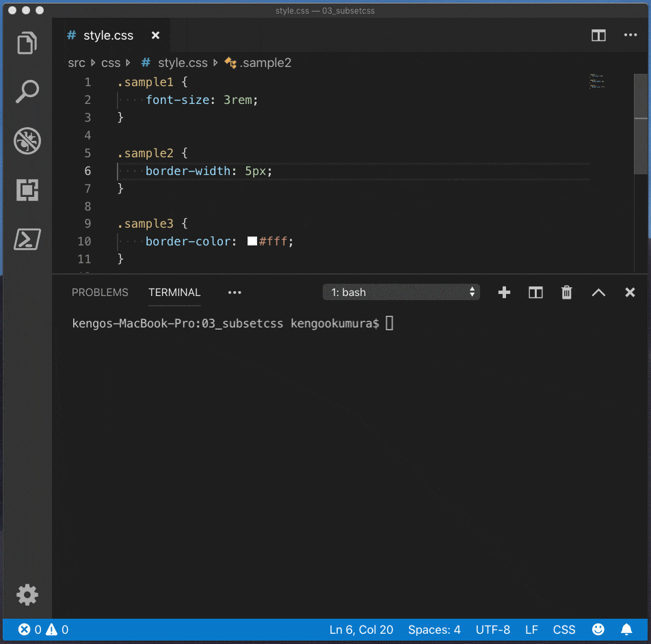Image resolution: width=651 pixels, height=644 pixels.
Task: Kill terminal with the trash icon
Action: point(566,293)
